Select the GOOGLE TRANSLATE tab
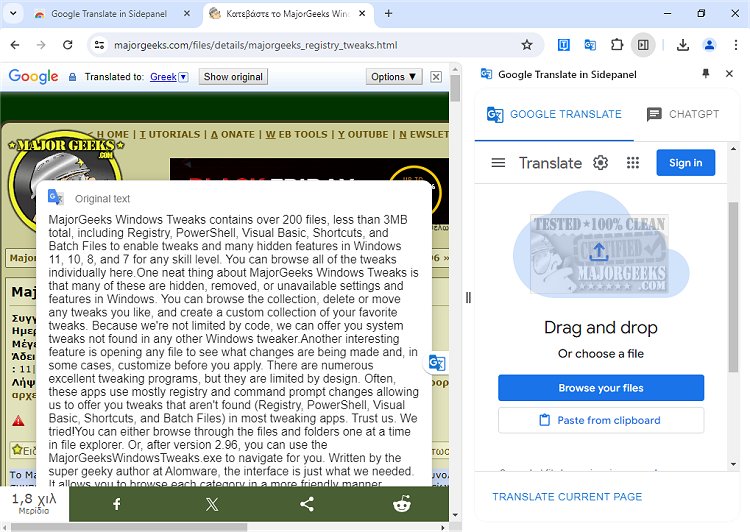Image resolution: width=750 pixels, height=532 pixels. [x=554, y=114]
